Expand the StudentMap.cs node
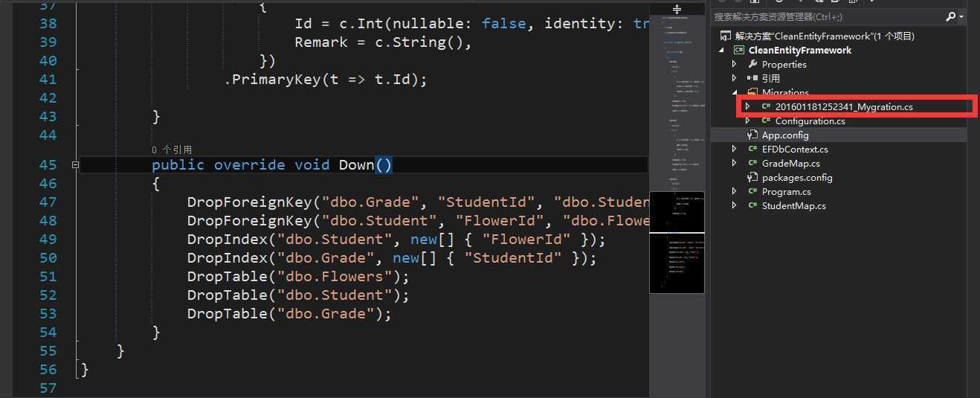The height and width of the screenshot is (398, 980). coord(735,205)
